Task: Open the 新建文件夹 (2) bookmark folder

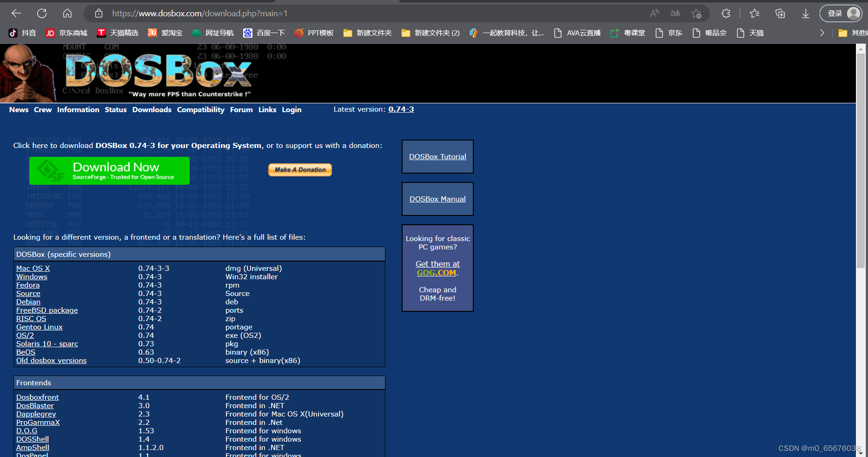Action: pos(431,33)
